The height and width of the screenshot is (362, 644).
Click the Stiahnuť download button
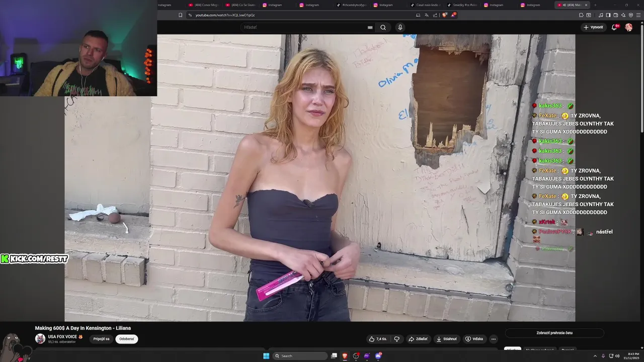[x=446, y=339]
